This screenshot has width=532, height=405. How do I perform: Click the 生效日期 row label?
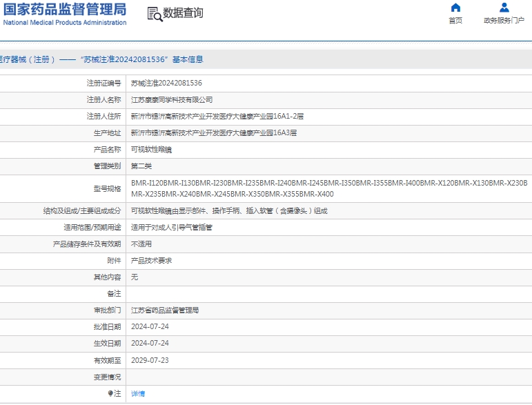[x=107, y=344]
